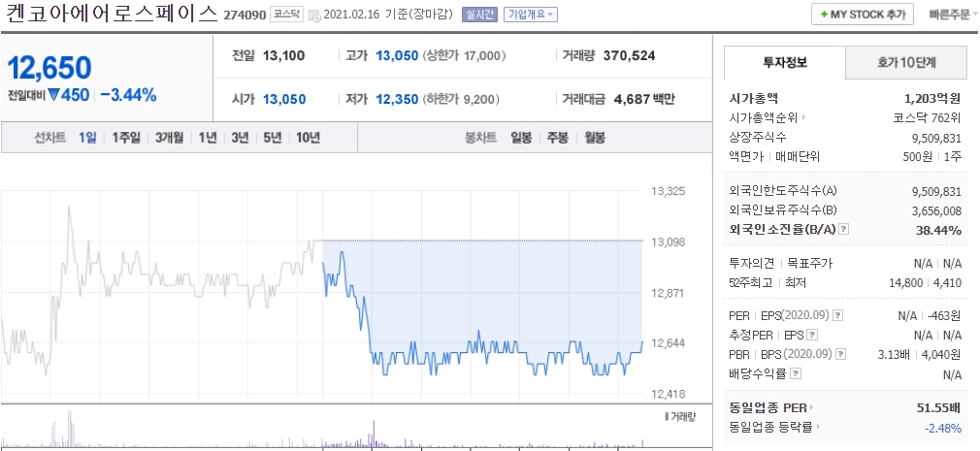980x451 pixels.
Task: Open 동일업종 PER link
Action: pyautogui.click(x=771, y=408)
